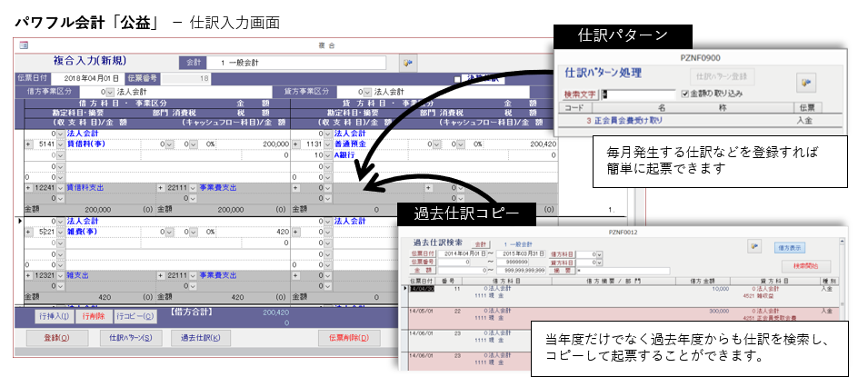868x377 pixels.
Task: Open the dropdown next to code 12321
Action: pyautogui.click(x=61, y=275)
